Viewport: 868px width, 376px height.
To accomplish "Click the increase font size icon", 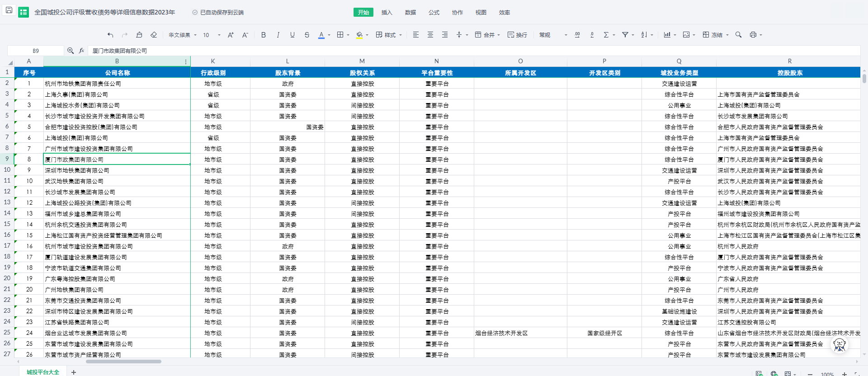I will (231, 35).
